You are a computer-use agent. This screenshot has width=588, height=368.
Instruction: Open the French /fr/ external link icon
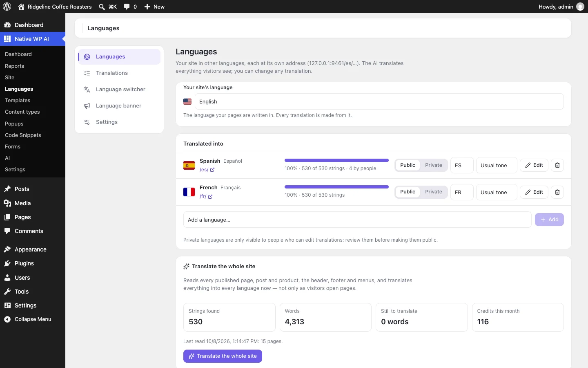[210, 197]
